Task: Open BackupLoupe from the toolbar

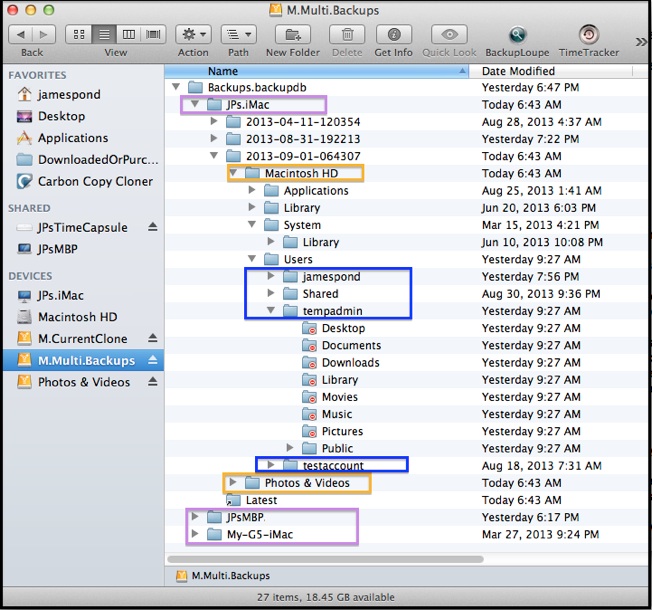Action: [x=517, y=35]
